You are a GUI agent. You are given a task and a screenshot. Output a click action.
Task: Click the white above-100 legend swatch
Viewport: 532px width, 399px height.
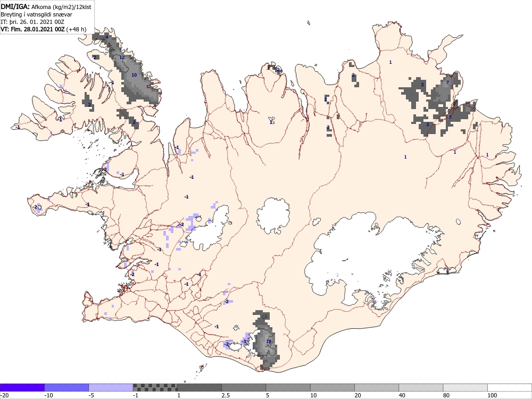click(510, 387)
